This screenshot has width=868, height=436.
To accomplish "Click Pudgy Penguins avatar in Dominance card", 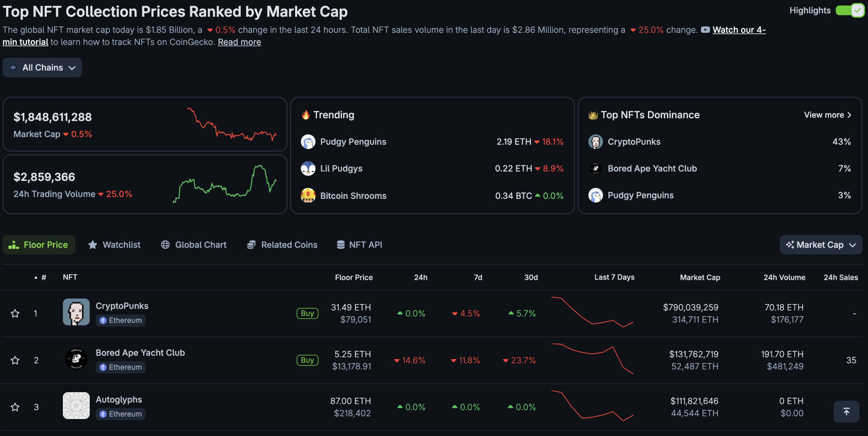I will pos(595,195).
